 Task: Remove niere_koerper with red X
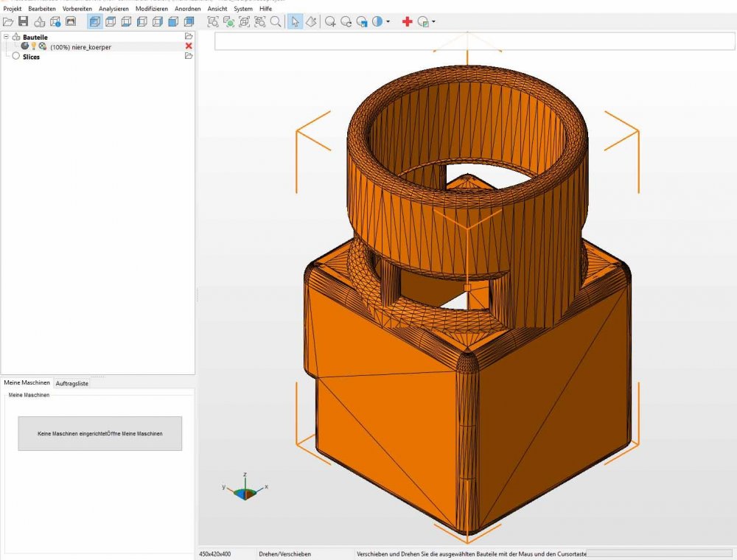coord(189,46)
